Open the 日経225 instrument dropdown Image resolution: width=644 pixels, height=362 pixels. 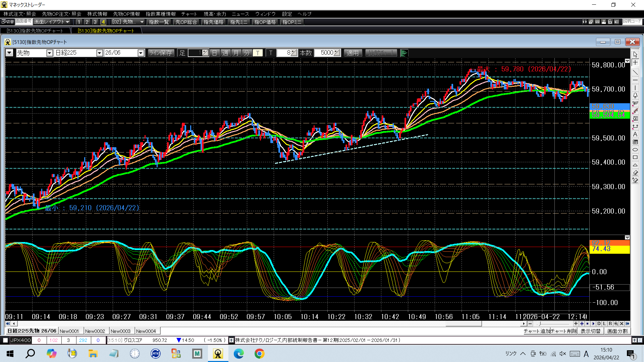coord(99,53)
